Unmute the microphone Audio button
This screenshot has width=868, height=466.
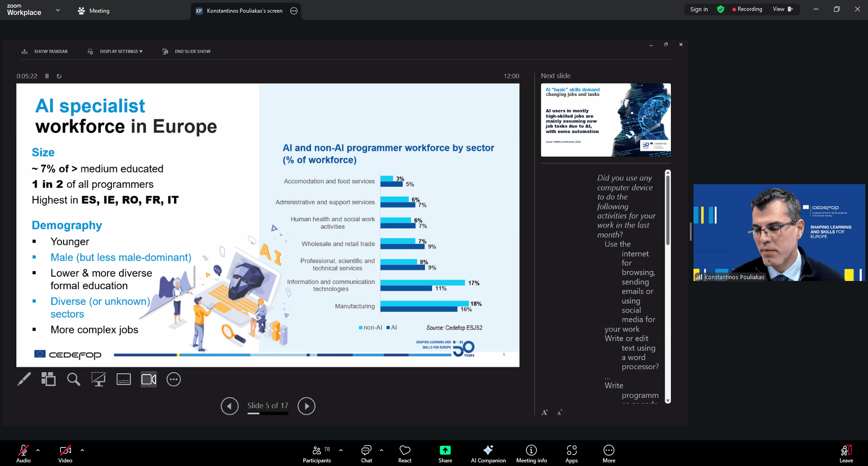(24, 453)
